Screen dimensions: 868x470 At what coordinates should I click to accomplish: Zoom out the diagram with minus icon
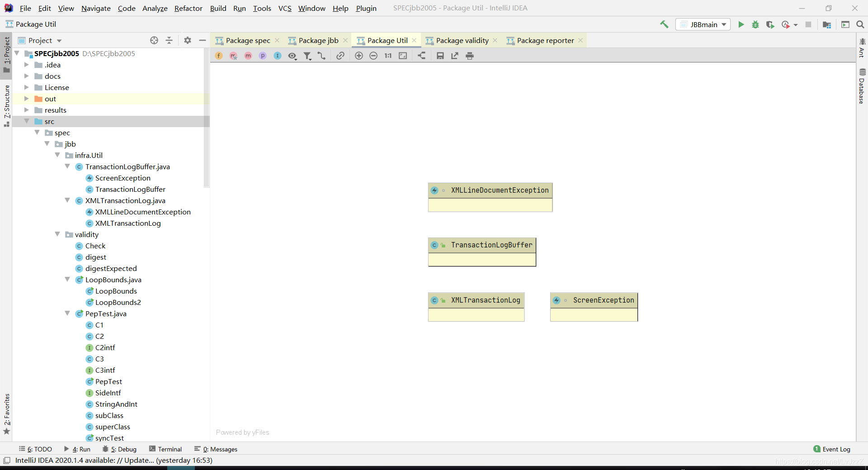click(x=373, y=56)
